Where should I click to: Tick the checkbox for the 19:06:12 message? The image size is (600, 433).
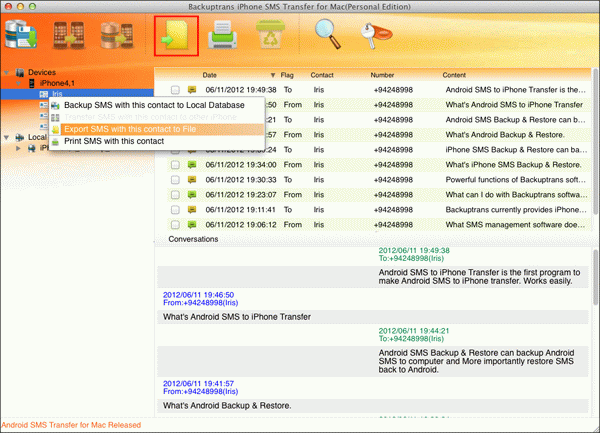[x=175, y=225]
